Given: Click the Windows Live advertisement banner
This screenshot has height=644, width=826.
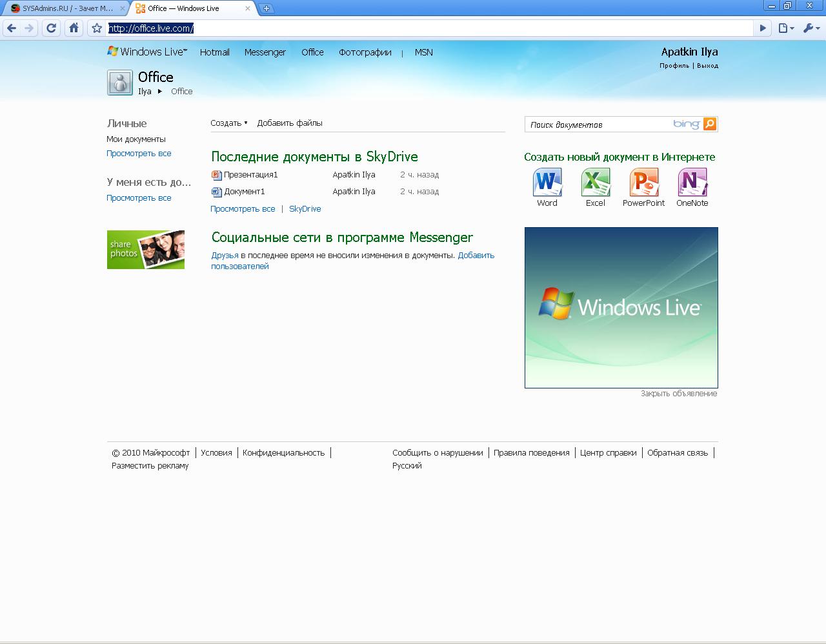Looking at the screenshot, I should [x=621, y=308].
